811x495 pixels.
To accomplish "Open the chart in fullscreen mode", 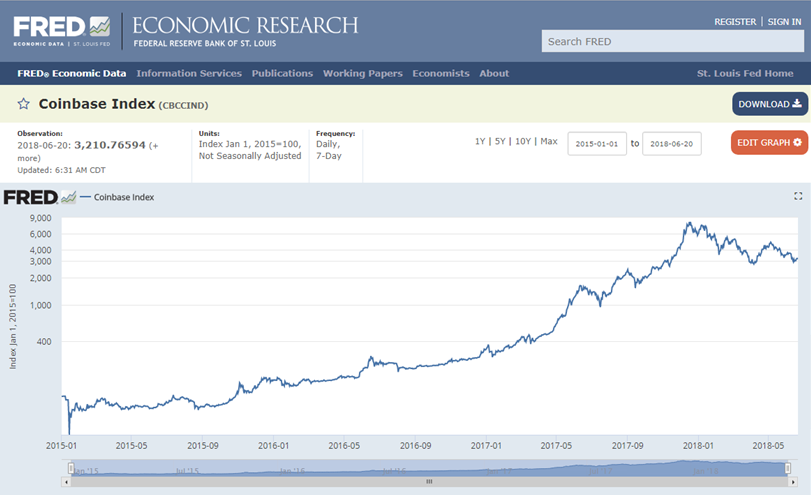I will tap(798, 196).
